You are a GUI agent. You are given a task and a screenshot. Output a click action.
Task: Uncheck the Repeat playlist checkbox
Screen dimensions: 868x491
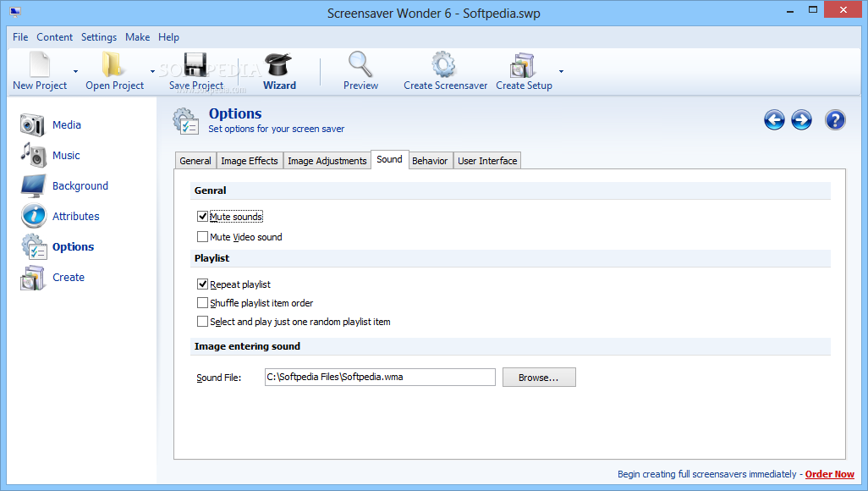click(x=202, y=284)
